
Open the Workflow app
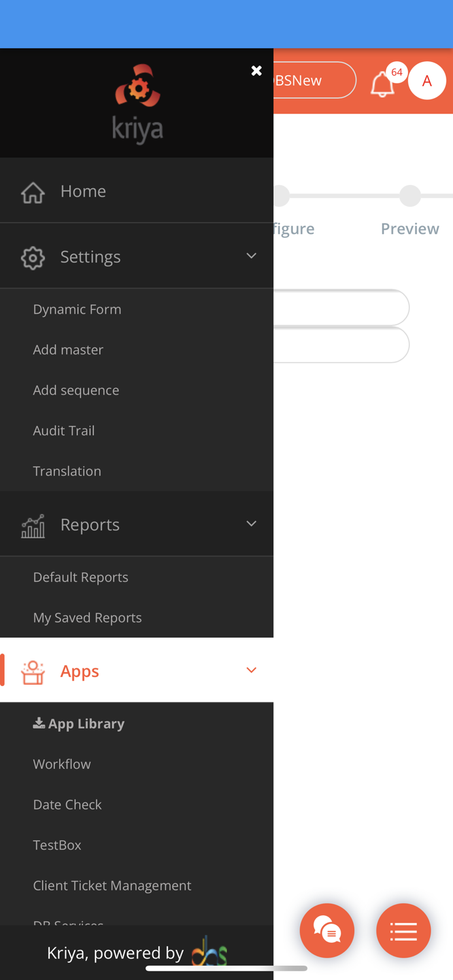62,764
